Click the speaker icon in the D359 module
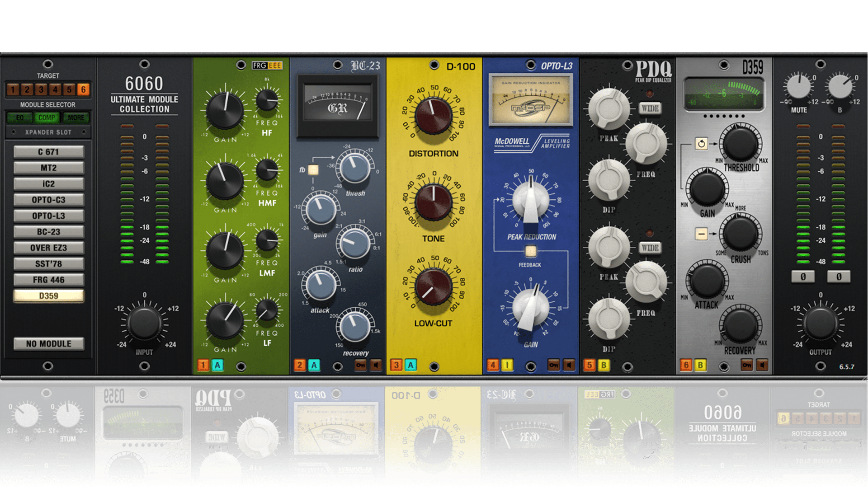Viewport: 868px width, 488px height. click(762, 365)
